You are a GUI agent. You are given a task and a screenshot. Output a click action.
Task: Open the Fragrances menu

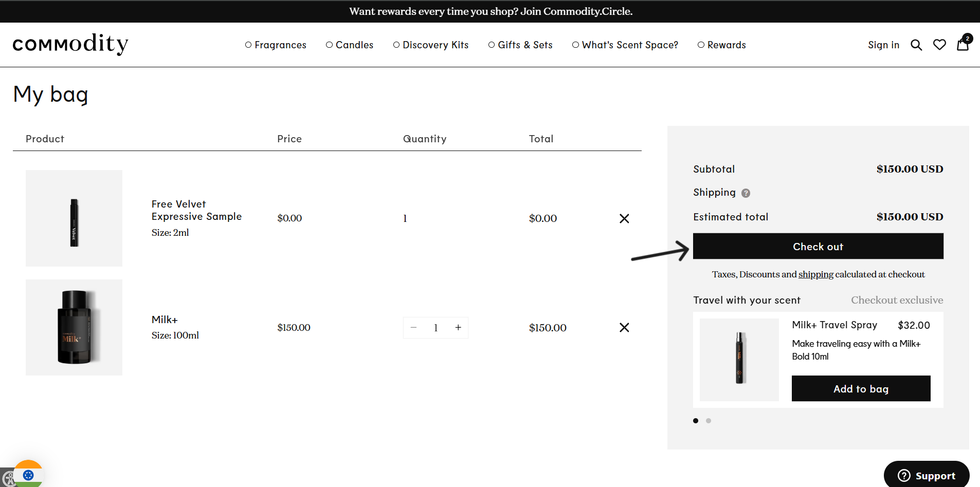[276, 45]
